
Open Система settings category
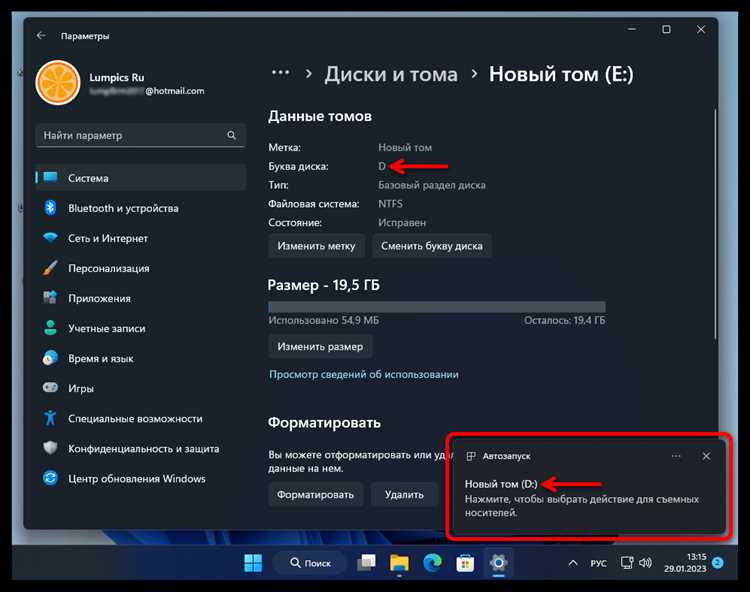click(141, 178)
